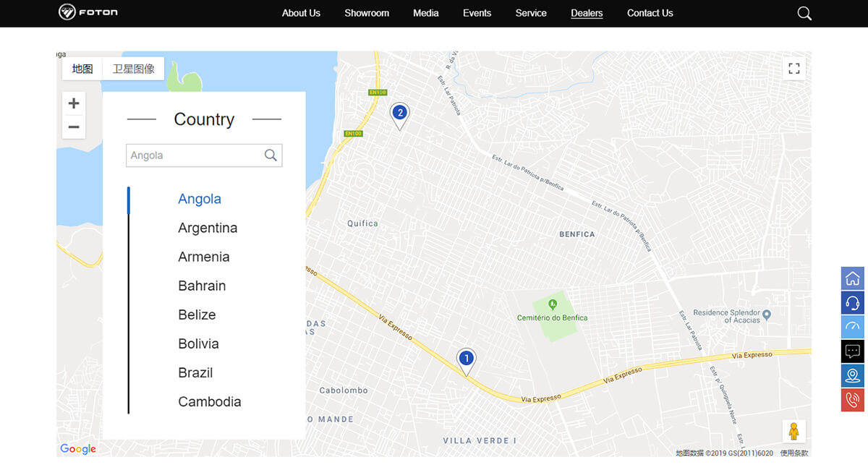Viewport: 868px width, 470px height.
Task: Switch to satellite imagery view (卫星图像)
Action: pyautogui.click(x=133, y=69)
